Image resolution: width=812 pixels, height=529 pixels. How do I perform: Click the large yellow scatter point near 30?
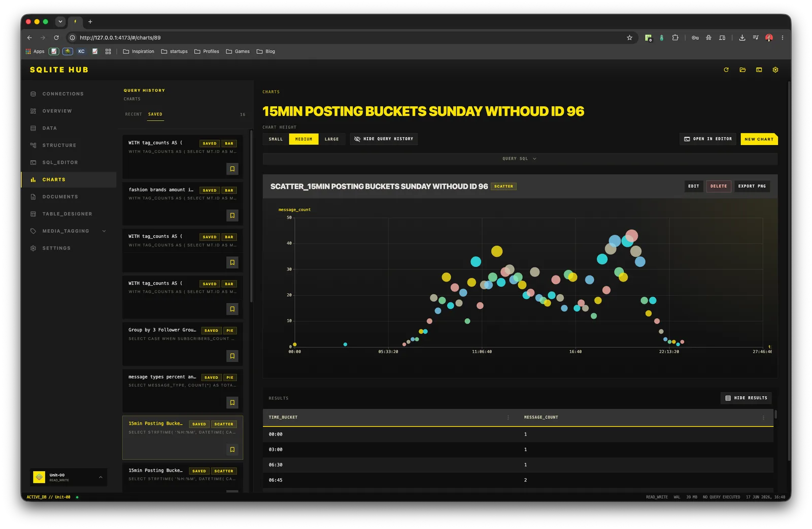[497, 251]
